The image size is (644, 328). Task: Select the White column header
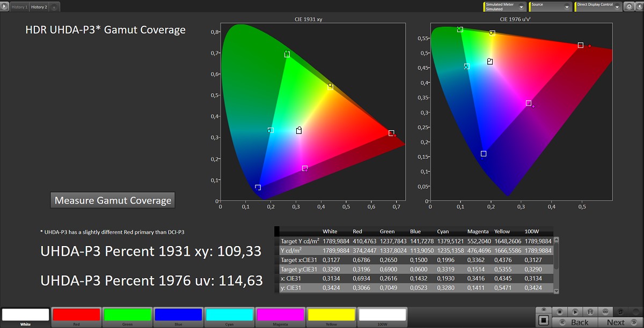tap(330, 232)
